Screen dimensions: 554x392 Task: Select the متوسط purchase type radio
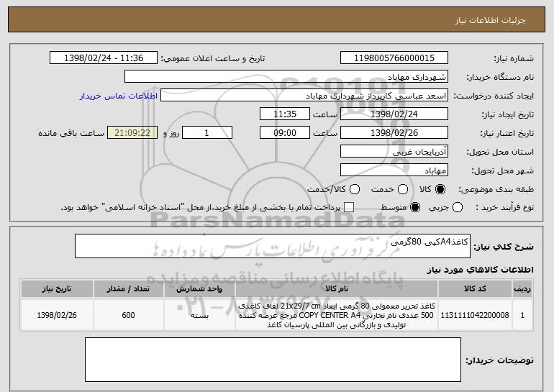(x=415, y=207)
